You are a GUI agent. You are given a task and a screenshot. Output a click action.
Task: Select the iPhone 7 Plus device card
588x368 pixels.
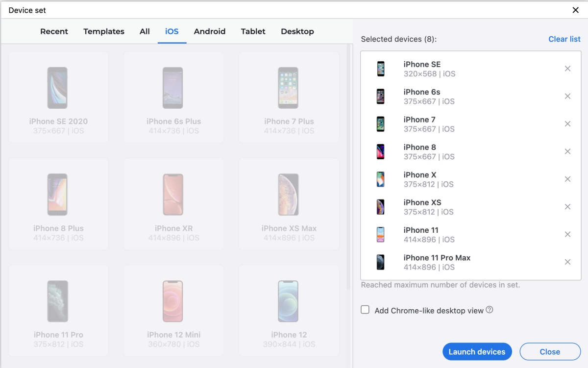pos(289,97)
